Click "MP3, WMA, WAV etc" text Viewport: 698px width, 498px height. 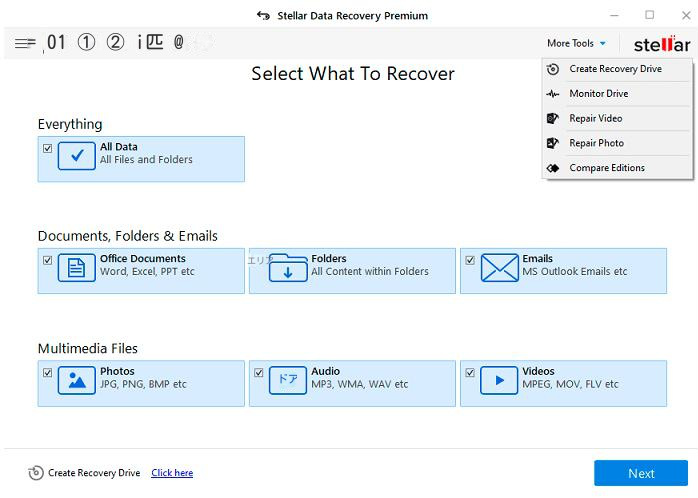point(360,384)
